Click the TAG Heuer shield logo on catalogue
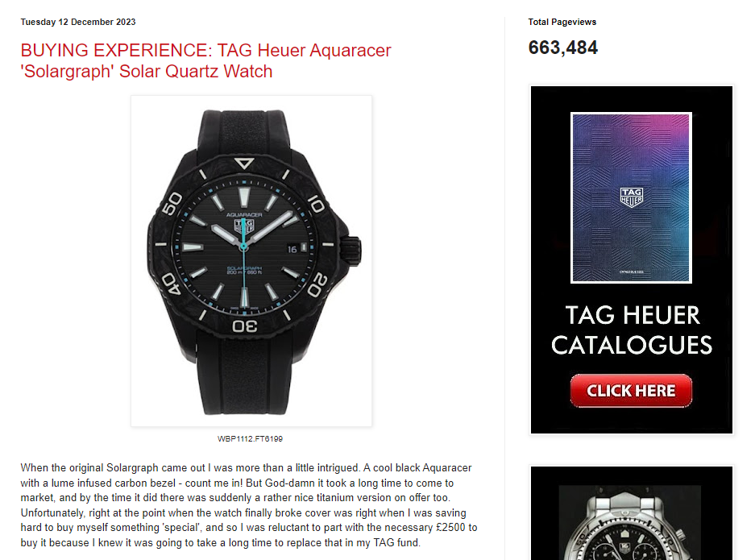Viewport: 755px width, 560px height. point(631,197)
